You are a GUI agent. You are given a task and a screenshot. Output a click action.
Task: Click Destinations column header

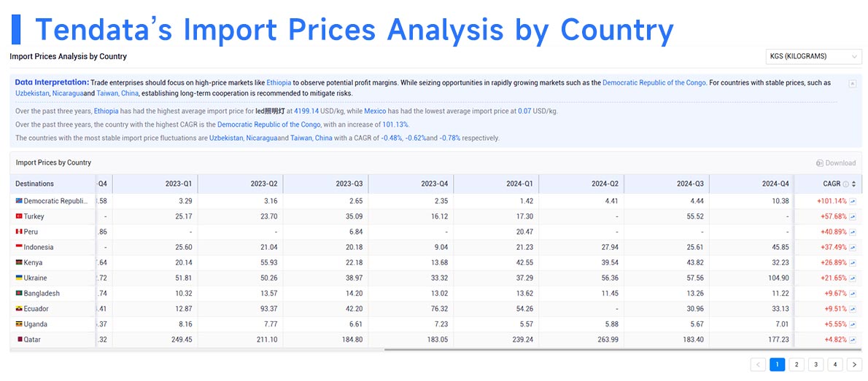[53, 184]
